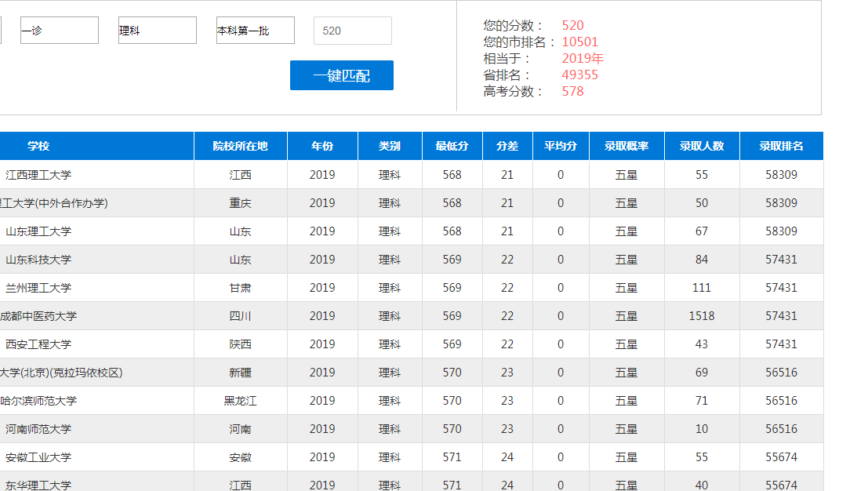Click on 哈尔滨师范大学 school name
868x491 pixels.
38,401
